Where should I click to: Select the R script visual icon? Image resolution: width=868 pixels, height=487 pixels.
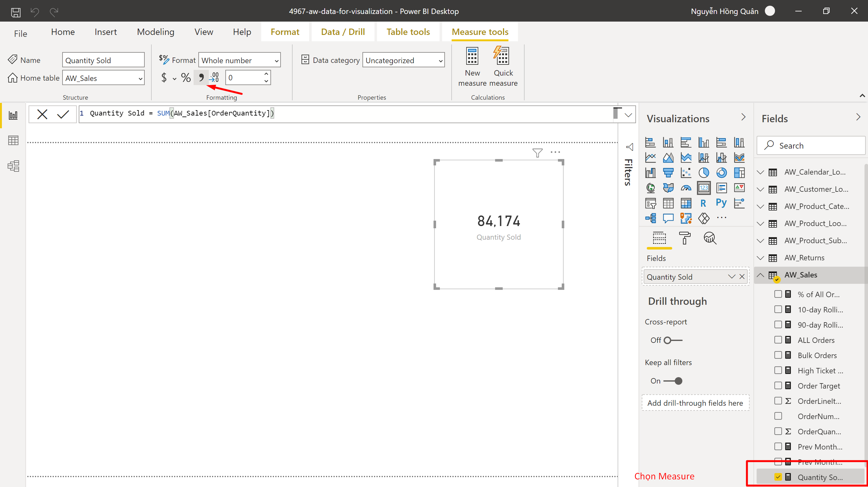pyautogui.click(x=704, y=203)
